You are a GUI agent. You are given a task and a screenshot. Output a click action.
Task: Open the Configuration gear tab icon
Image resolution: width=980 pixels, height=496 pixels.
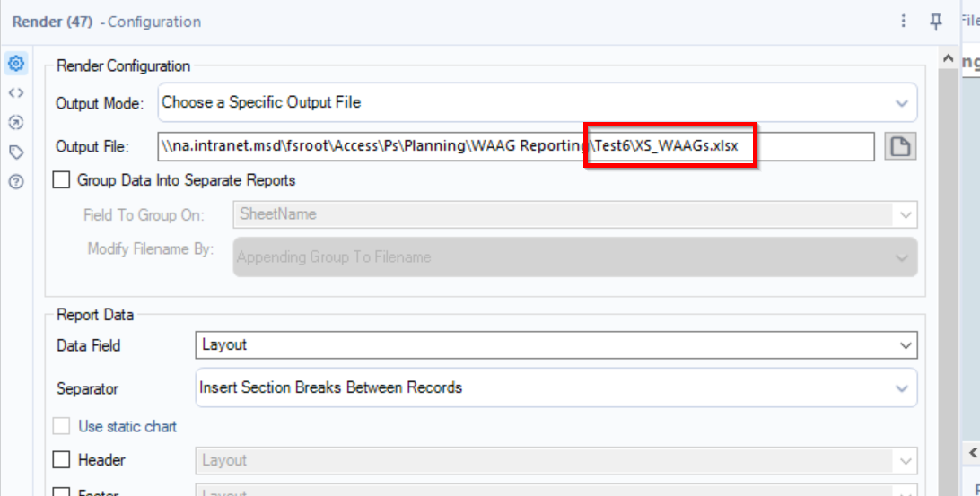click(x=15, y=64)
